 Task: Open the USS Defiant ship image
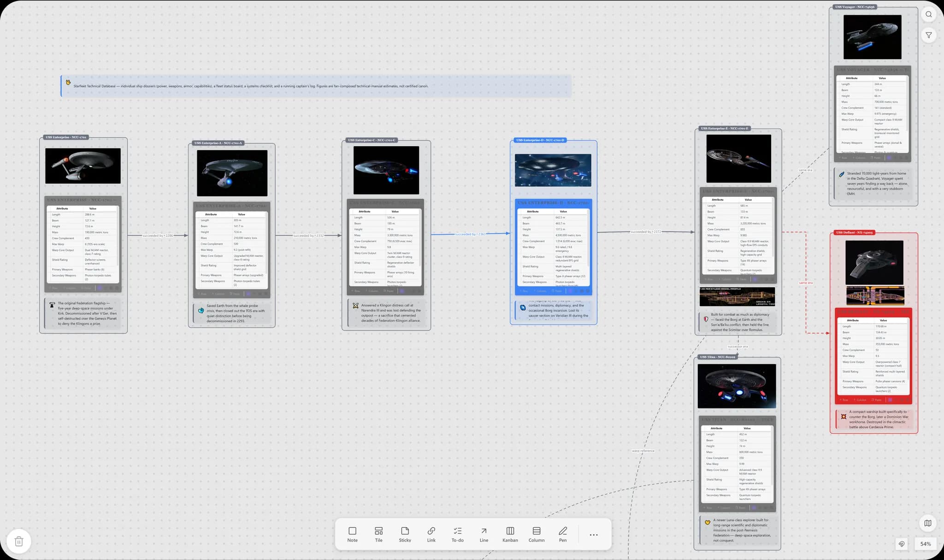pos(874,262)
